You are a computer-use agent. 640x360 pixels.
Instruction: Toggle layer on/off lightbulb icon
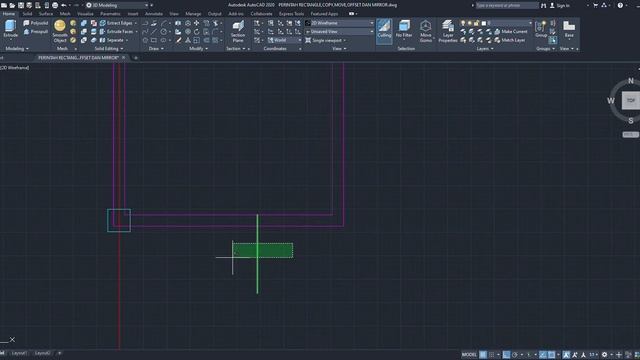click(x=462, y=23)
